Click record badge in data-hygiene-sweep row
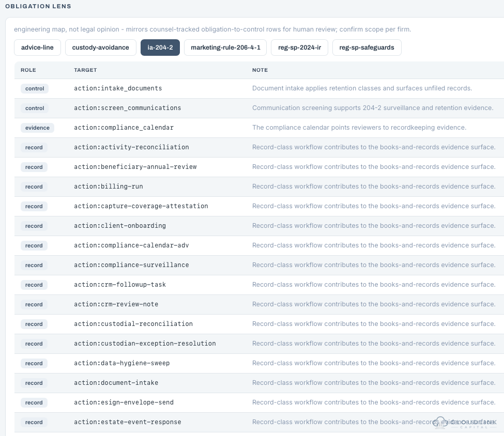Image resolution: width=504 pixels, height=436 pixels. tap(34, 363)
